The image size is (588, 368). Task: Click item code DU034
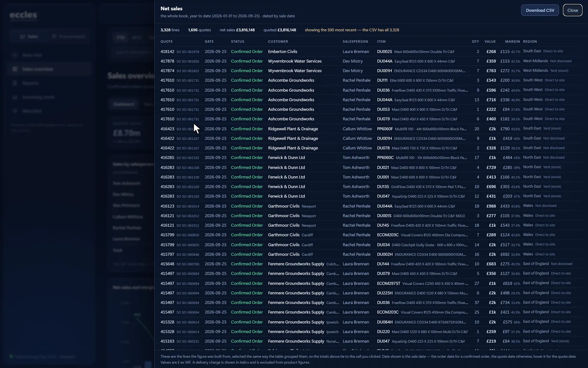point(383,245)
